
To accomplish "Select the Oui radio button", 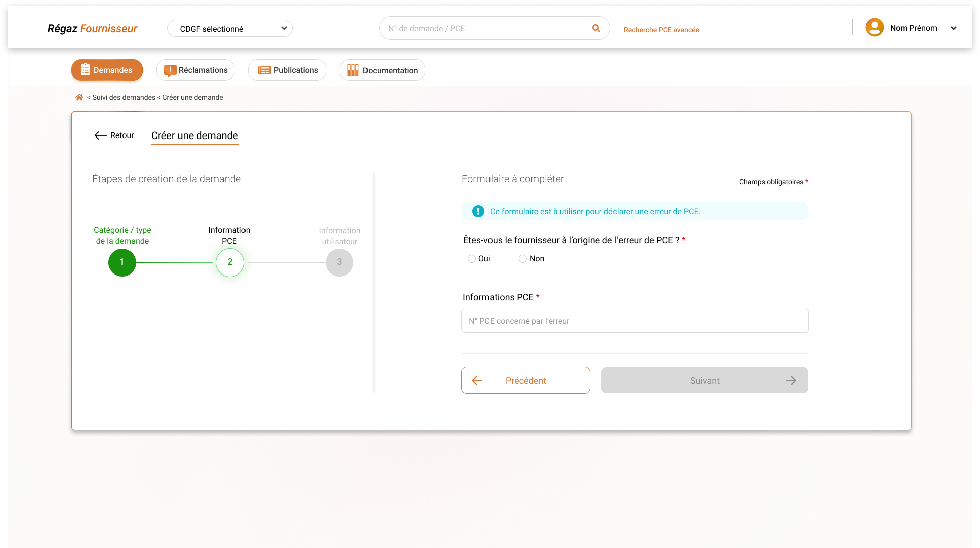I will tap(472, 259).
